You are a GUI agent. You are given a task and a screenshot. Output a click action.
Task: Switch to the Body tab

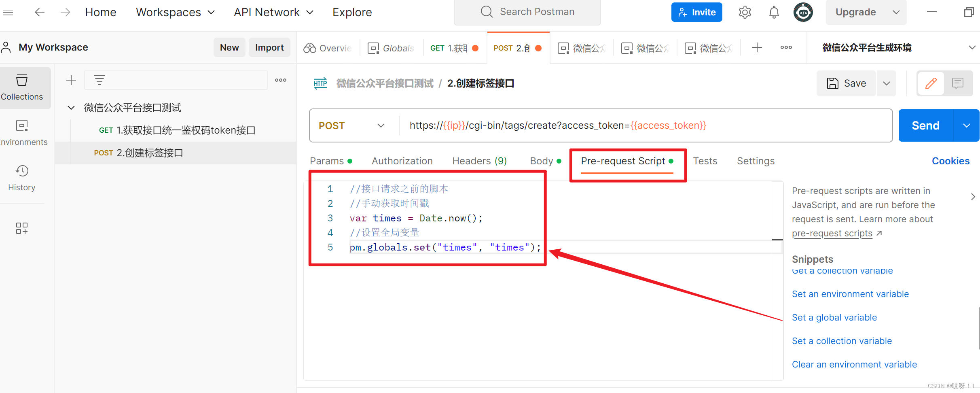(546, 161)
